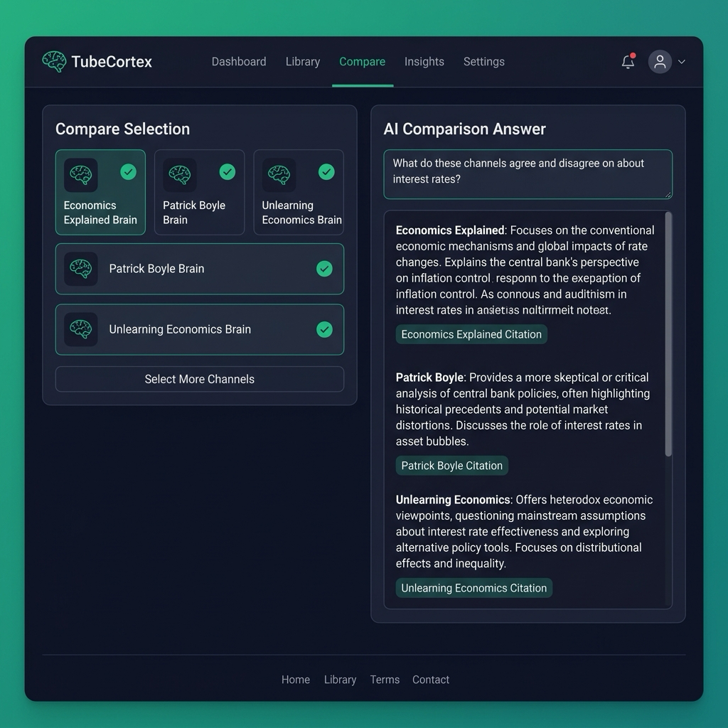This screenshot has height=728, width=728.
Task: Open the Contact footer link
Action: coord(430,680)
